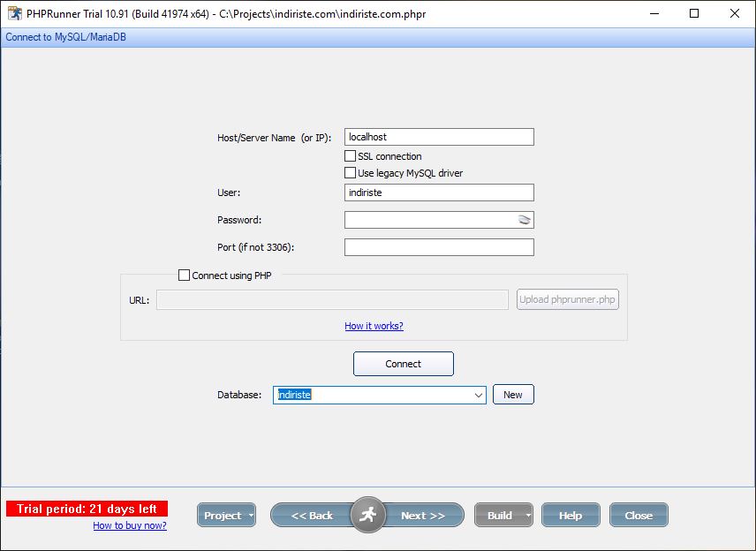Expand the Database dropdown list
This screenshot has height=551, width=756.
coord(479,395)
